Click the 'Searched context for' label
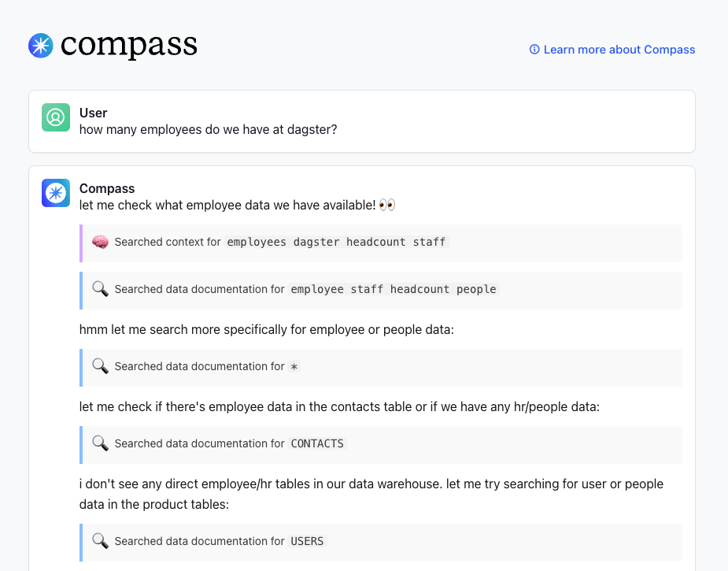 [x=168, y=242]
